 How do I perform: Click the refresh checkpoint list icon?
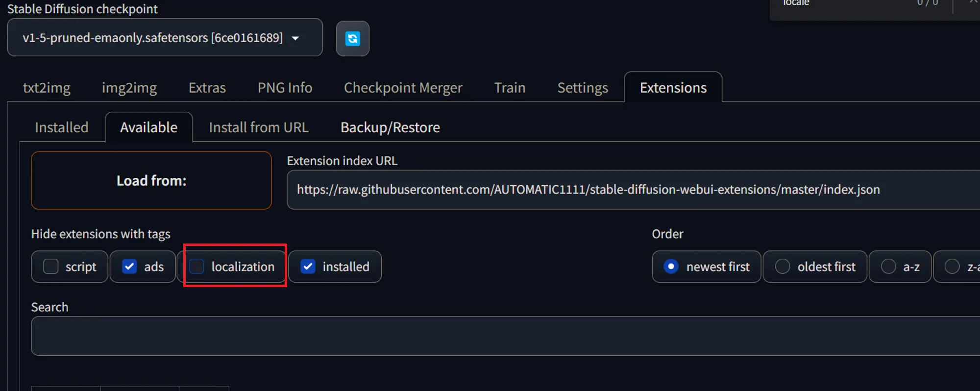[x=352, y=39]
